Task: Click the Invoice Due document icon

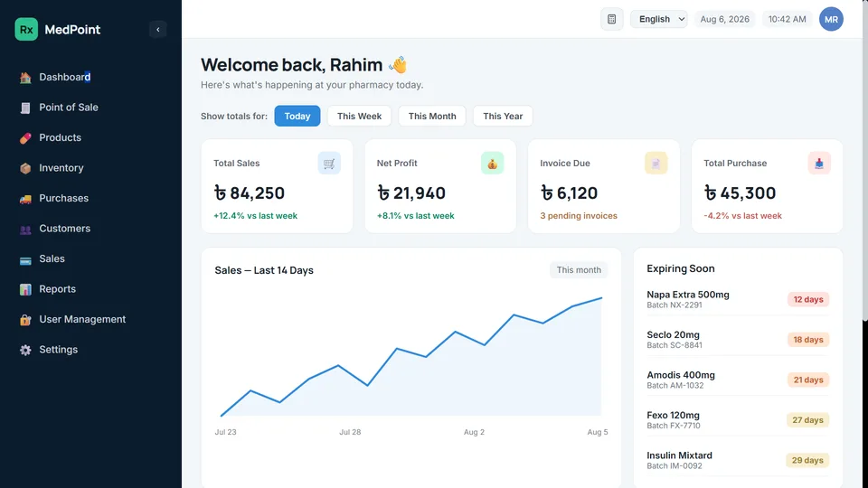Action: 656,164
